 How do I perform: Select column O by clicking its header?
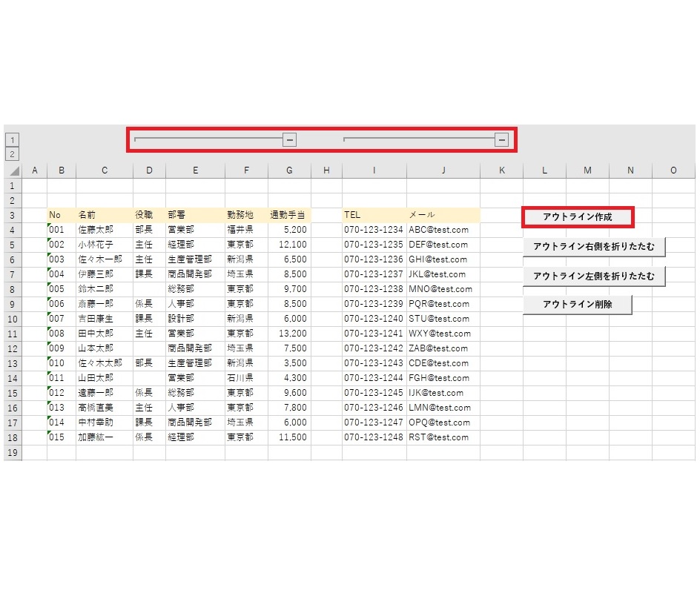click(673, 170)
